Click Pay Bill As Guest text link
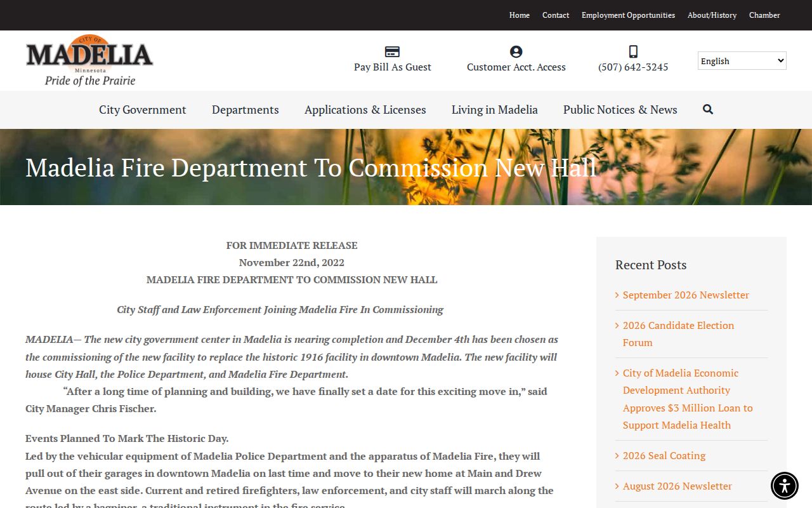The image size is (812, 508). [x=393, y=67]
